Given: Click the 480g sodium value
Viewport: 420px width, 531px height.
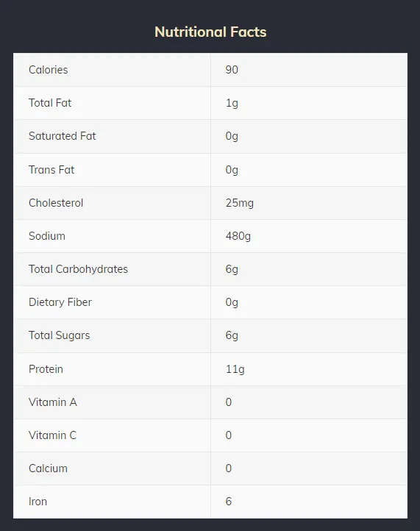Looking at the screenshot, I should click(238, 236).
